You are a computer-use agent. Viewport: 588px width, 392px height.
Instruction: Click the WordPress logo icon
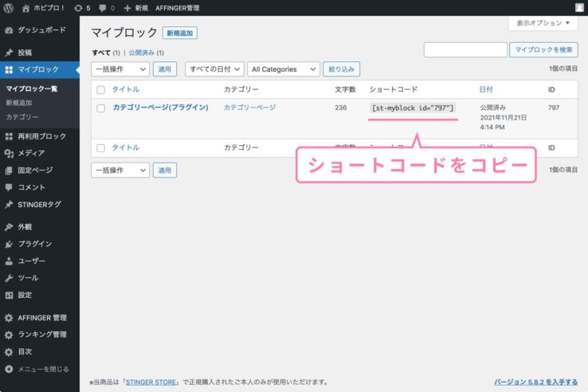(8, 8)
